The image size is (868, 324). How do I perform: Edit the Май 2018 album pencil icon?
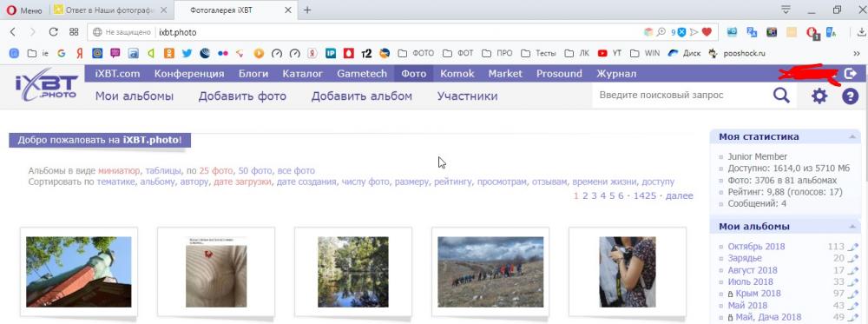[853, 306]
